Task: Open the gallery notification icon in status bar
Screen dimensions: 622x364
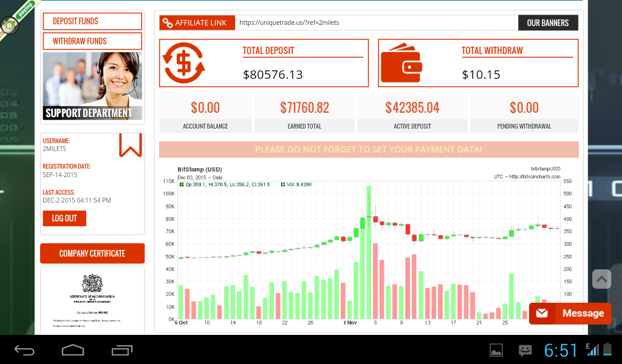Action: coord(496,350)
